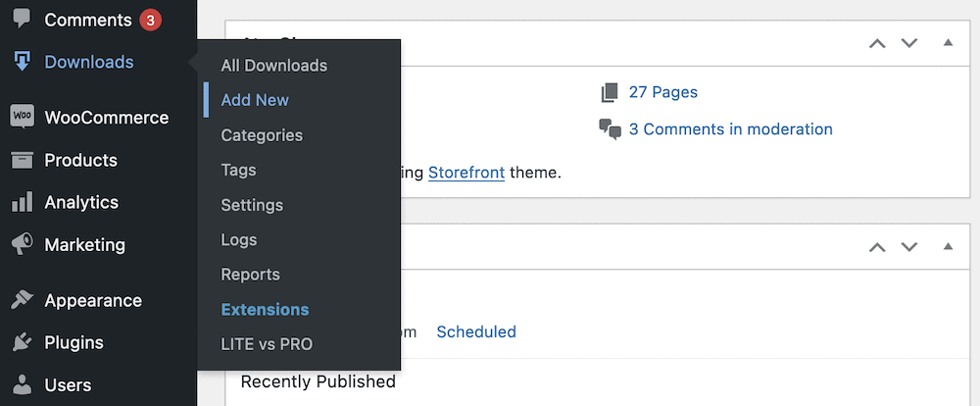
Task: Open Extensions from the Downloads submenu
Action: [265, 310]
